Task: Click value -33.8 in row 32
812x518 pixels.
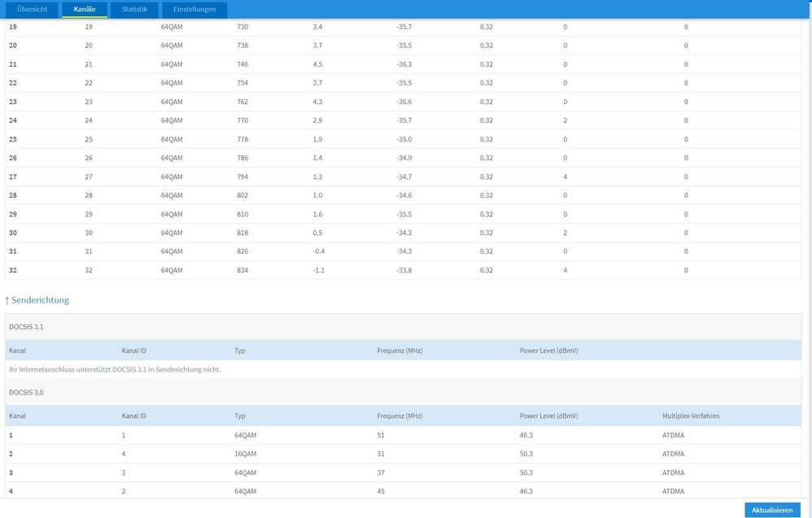Action: pyautogui.click(x=404, y=270)
